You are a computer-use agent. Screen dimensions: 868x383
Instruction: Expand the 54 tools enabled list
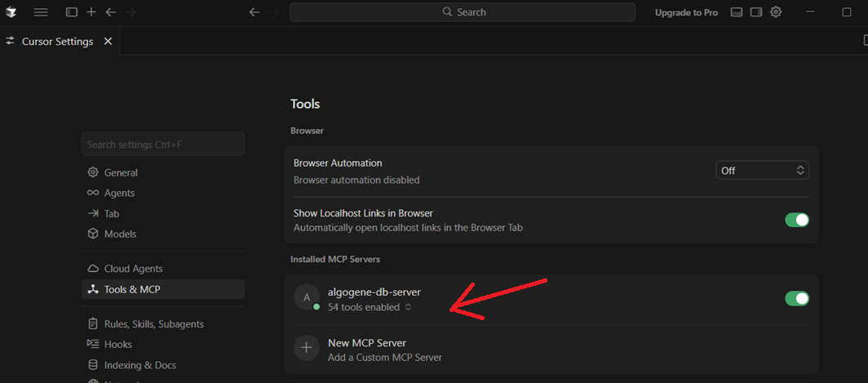click(408, 308)
